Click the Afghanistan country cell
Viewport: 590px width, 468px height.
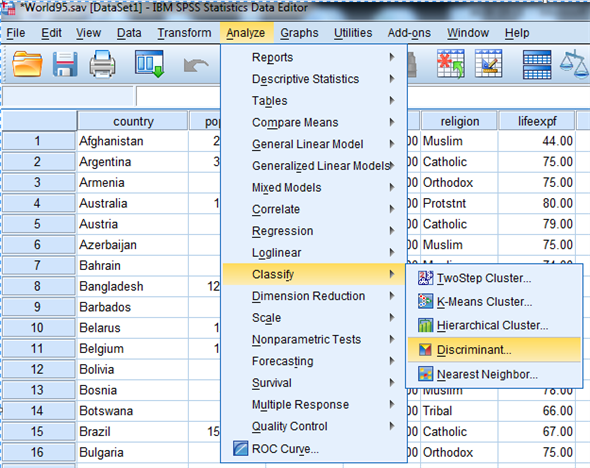tap(132, 141)
